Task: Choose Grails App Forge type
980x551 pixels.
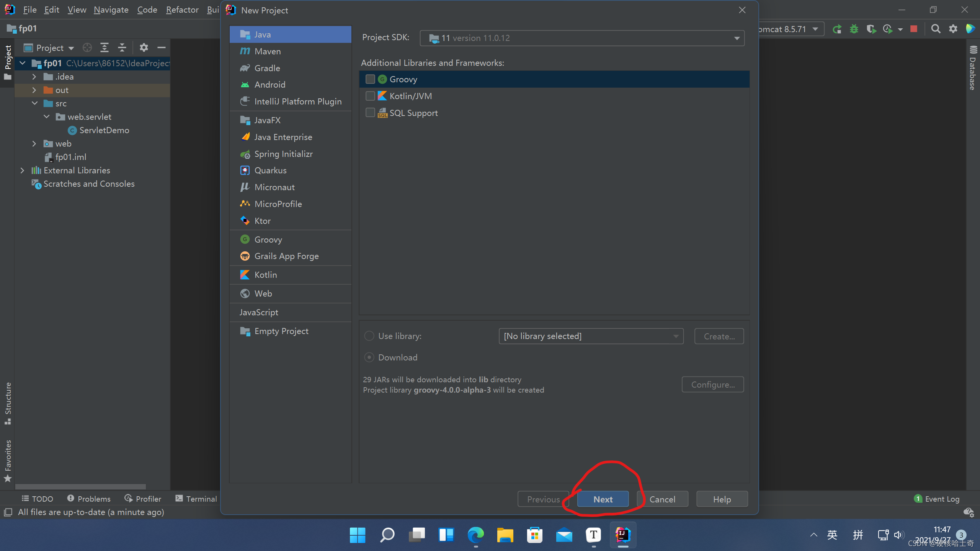Action: coord(290,256)
